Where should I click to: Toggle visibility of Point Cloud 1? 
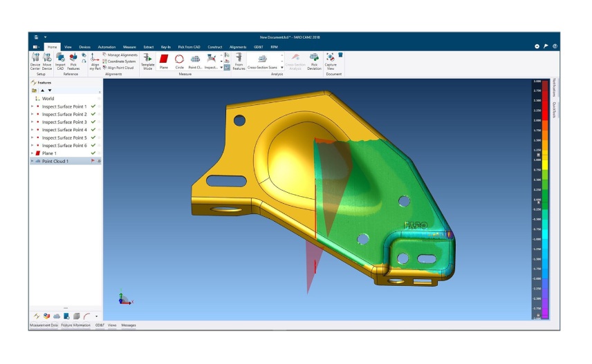point(100,161)
